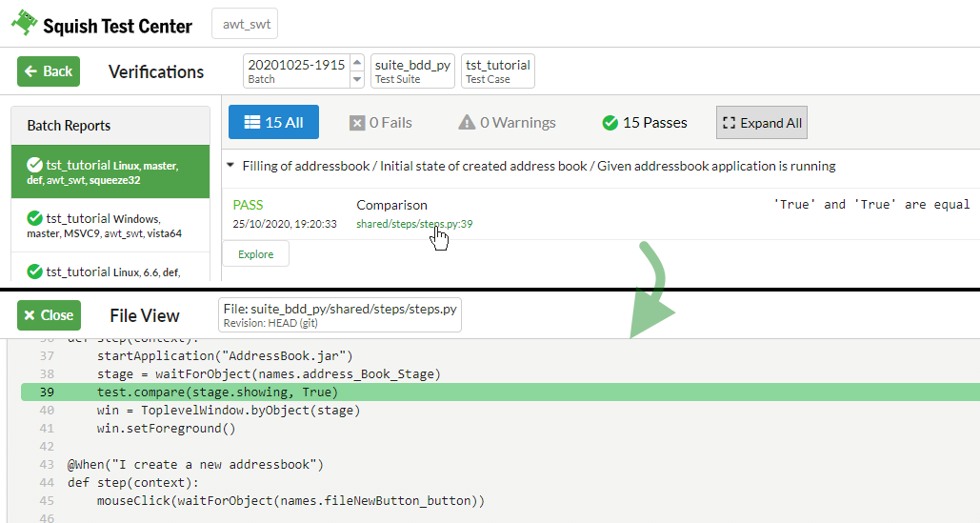This screenshot has height=523, width=980.
Task: Open the 20201025-1915 Batch dropdown
Action: [x=296, y=71]
